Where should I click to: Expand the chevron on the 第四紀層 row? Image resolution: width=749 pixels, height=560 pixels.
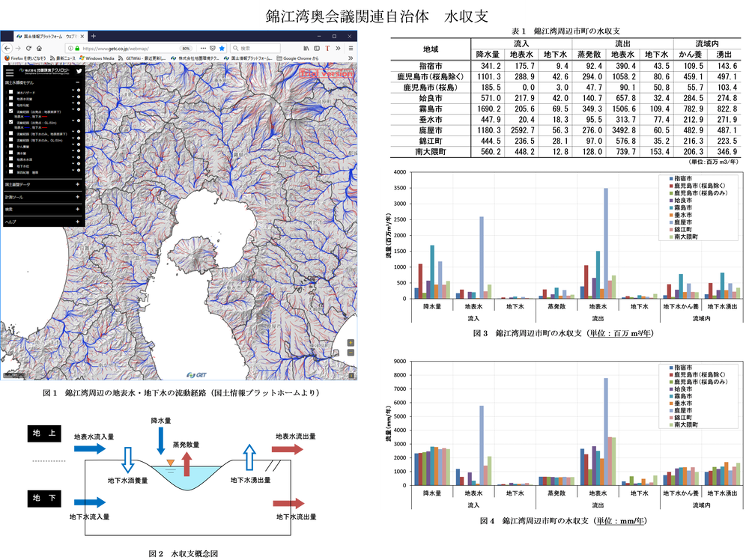(x=73, y=170)
